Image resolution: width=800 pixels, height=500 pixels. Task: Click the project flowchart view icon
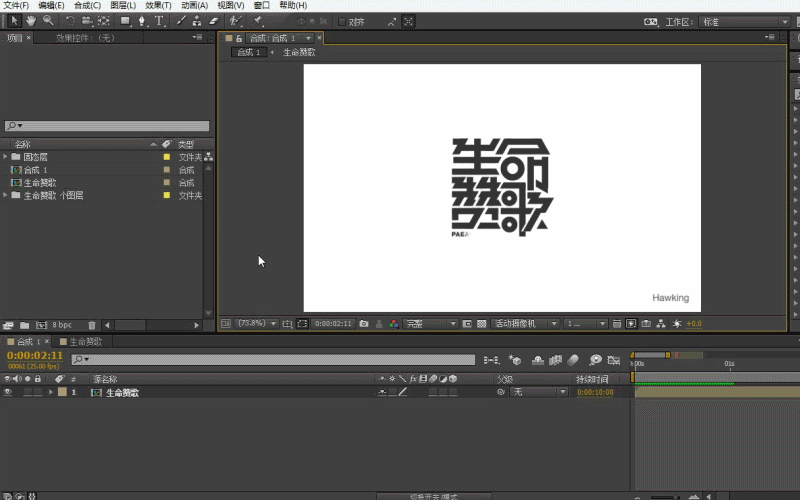[209, 157]
